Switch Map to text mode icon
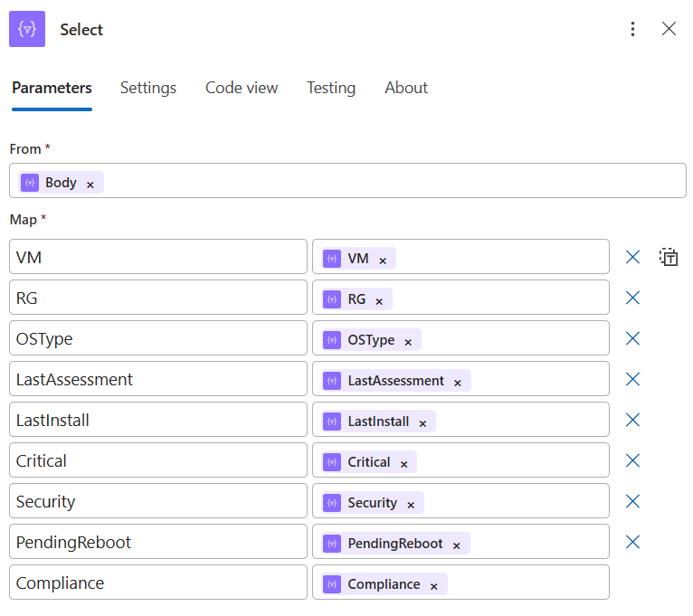The image size is (693, 616). 669,257
